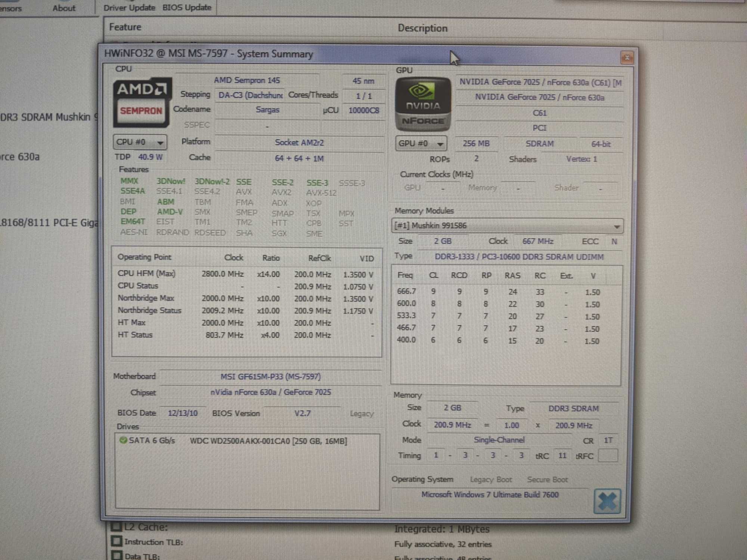Viewport: 747px width, 560px height.
Task: Click the Secure Boot indicator
Action: [x=547, y=480]
